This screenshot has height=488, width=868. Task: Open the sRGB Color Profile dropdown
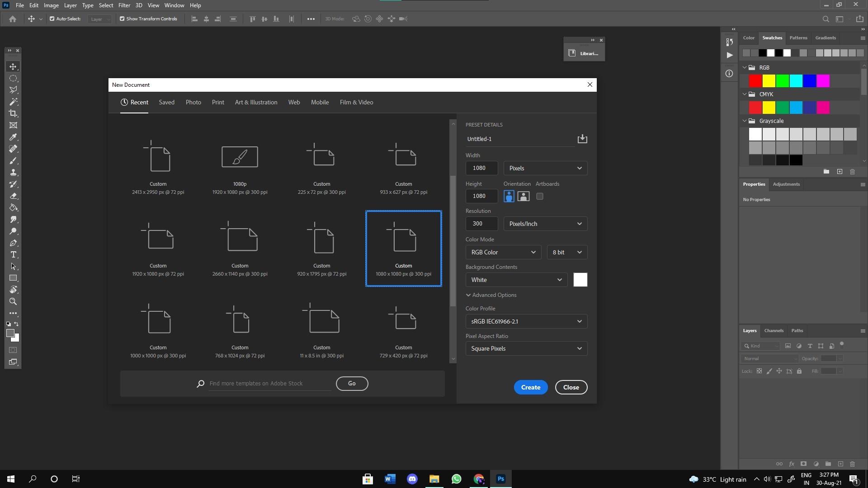(526, 321)
